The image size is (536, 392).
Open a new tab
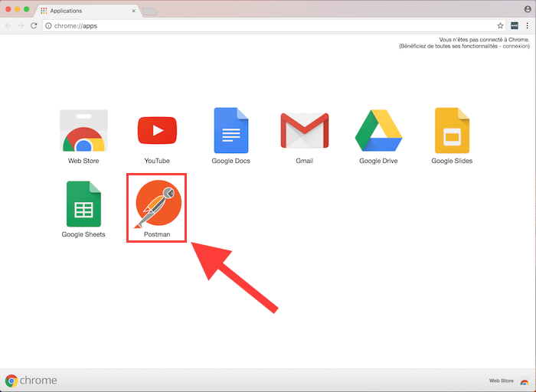[149, 11]
